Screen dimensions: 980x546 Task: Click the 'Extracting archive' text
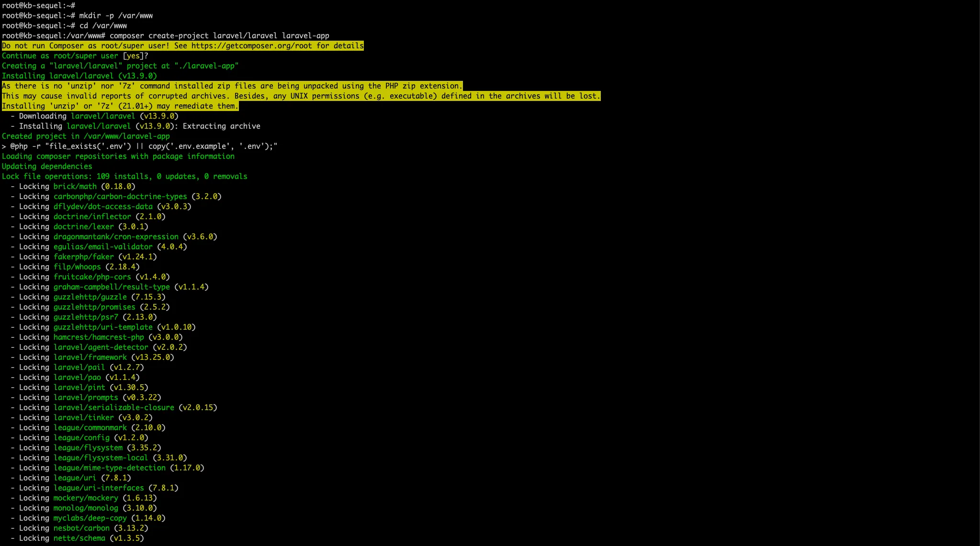(x=222, y=126)
